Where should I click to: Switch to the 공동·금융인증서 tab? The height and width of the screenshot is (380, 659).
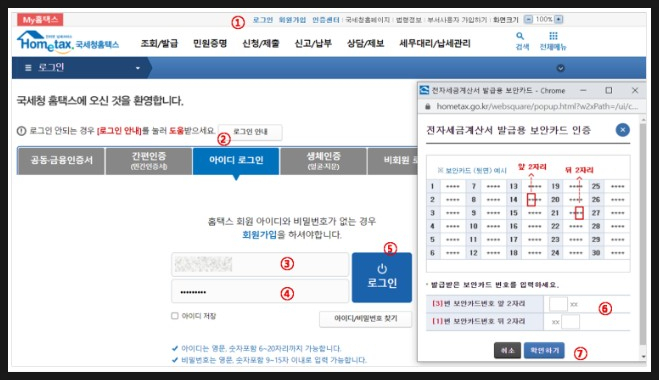coord(61,161)
